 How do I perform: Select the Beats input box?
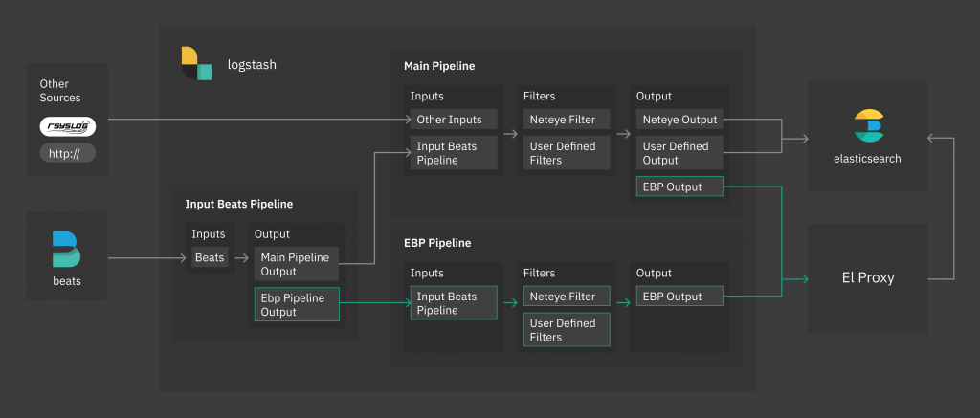(x=210, y=257)
